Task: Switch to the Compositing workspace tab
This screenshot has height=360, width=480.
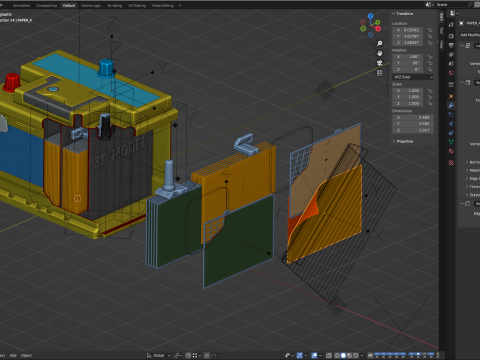Action: (x=46, y=5)
